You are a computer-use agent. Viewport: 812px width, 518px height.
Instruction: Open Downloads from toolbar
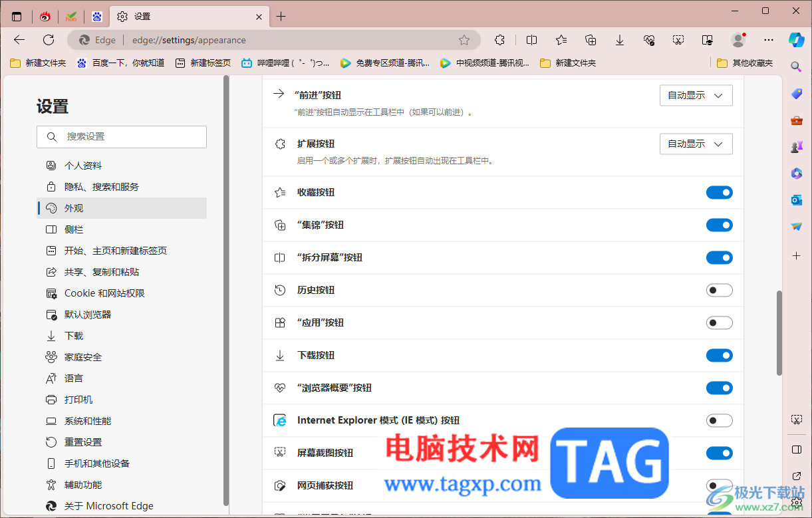click(x=620, y=40)
